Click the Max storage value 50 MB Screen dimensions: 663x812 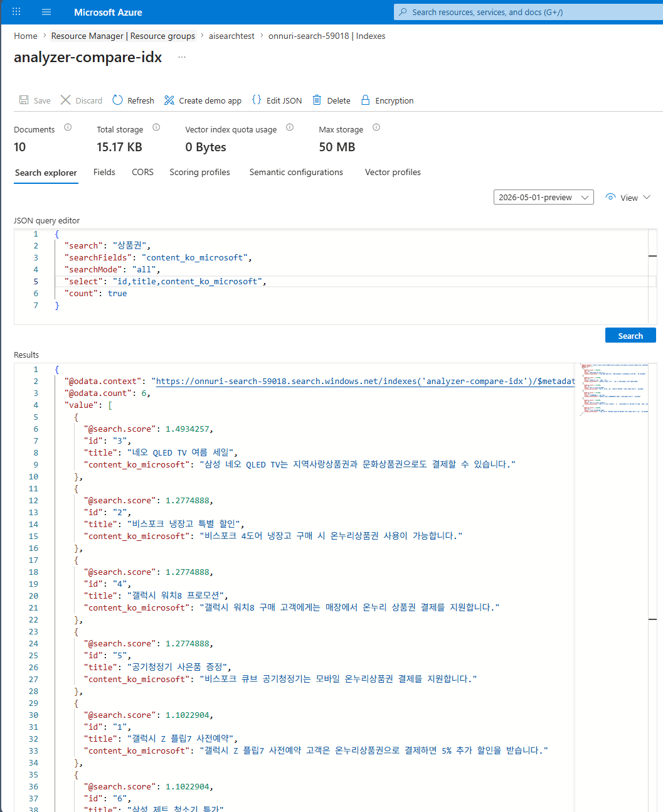(337, 147)
